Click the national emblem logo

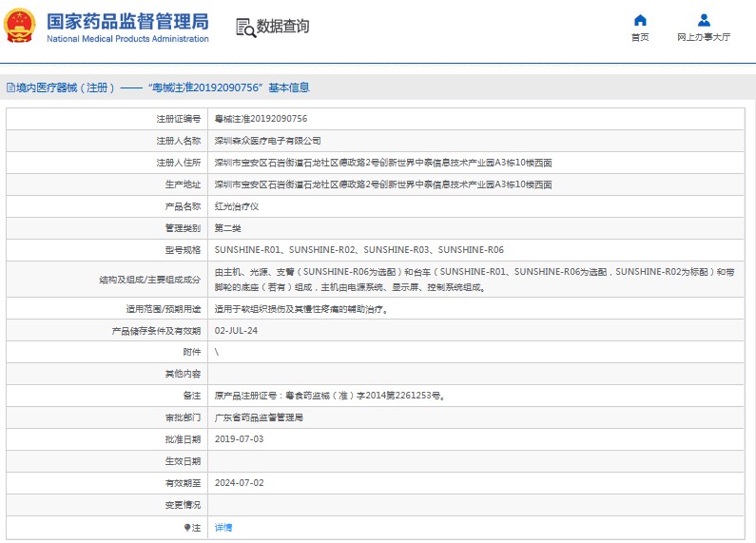(20, 26)
